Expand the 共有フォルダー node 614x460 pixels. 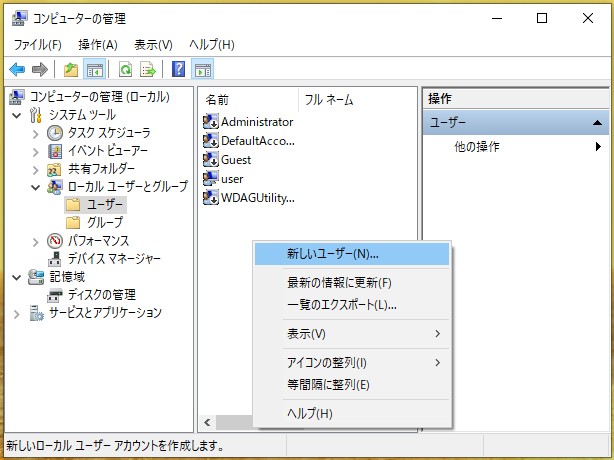coord(36,170)
